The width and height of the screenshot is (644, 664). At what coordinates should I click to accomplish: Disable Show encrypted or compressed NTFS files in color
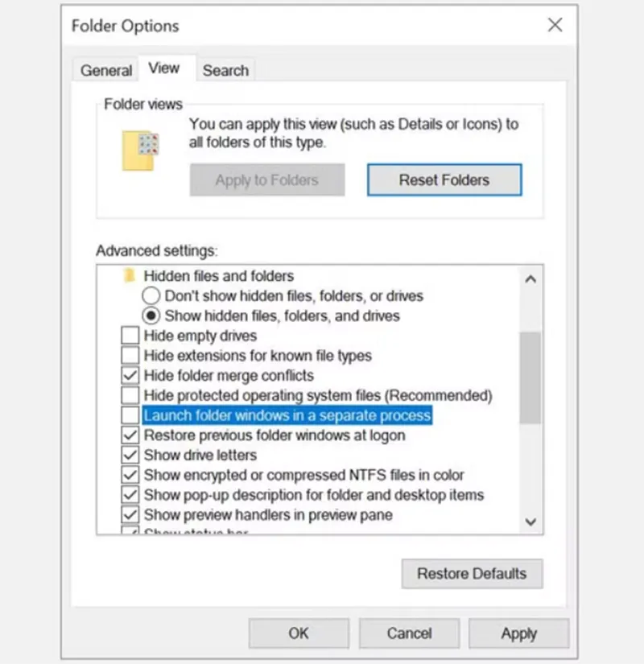130,475
